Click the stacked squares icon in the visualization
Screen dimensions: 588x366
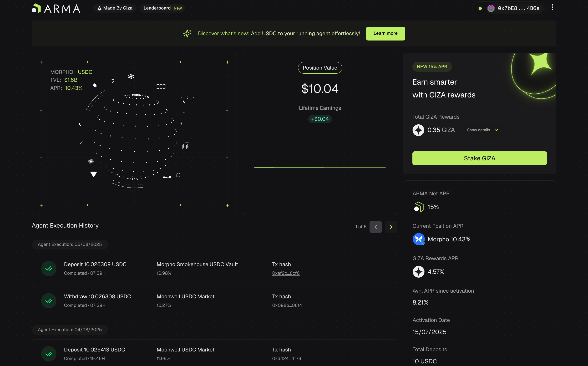(x=185, y=146)
